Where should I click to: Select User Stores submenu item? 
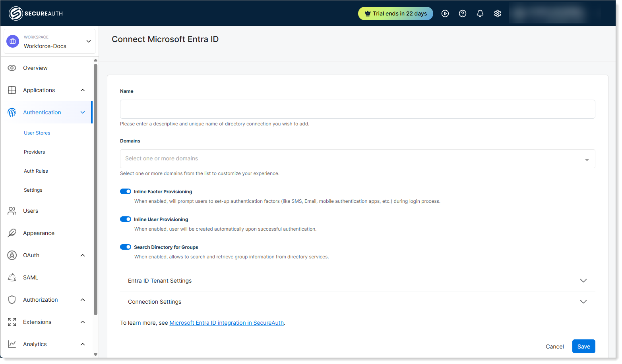click(37, 133)
